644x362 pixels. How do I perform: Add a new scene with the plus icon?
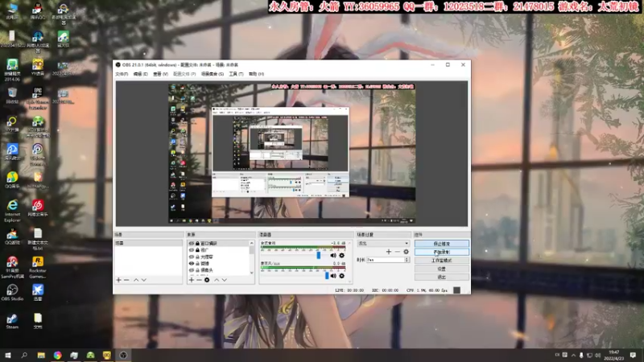click(x=118, y=280)
